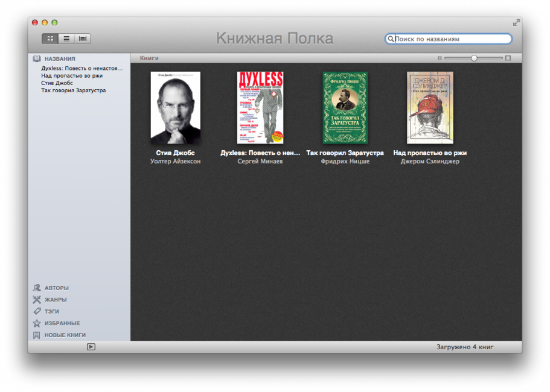Open the Стив Джобс book cover
The height and width of the screenshot is (392, 550).
[x=176, y=108]
